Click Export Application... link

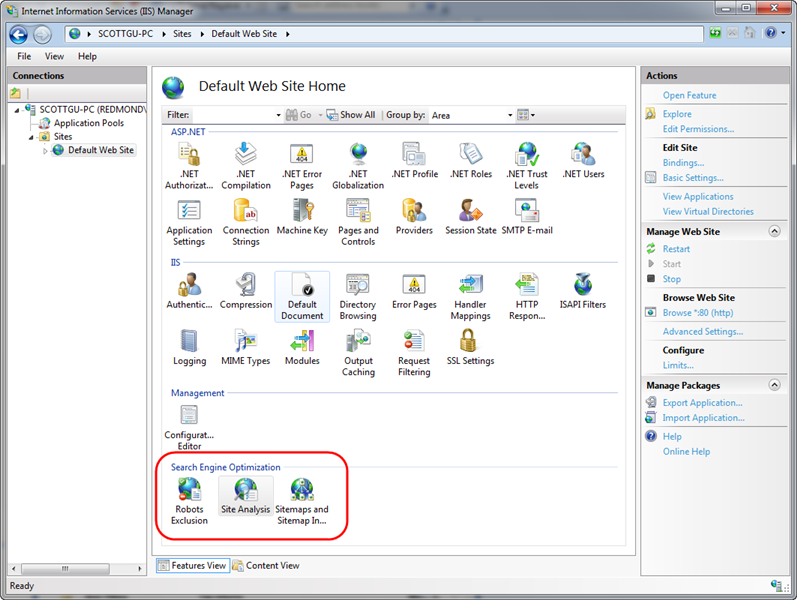[x=702, y=403]
